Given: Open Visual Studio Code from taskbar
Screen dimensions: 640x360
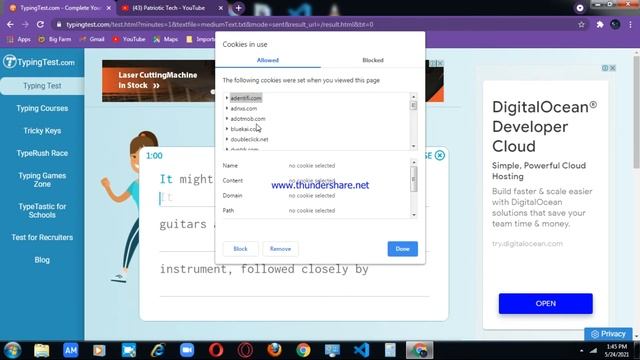Looking at the screenshot, I should 361,350.
